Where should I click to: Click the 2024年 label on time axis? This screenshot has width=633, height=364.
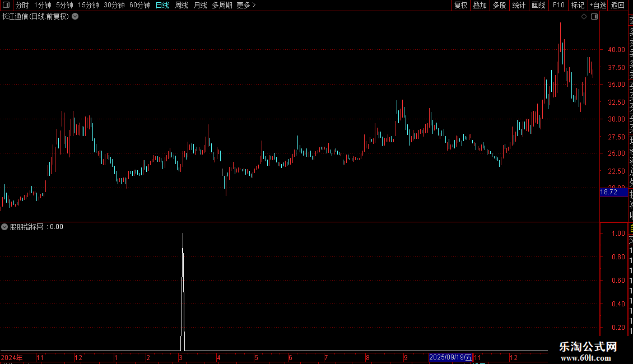(12, 357)
